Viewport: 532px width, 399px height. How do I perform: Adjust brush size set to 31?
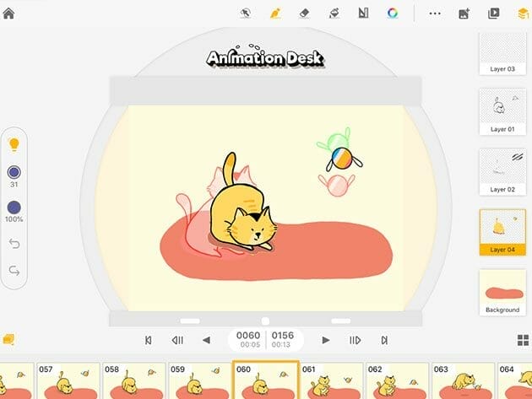[14, 172]
